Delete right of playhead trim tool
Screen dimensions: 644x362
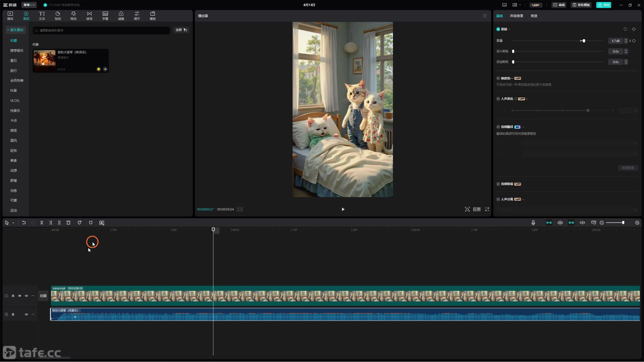(x=59, y=223)
